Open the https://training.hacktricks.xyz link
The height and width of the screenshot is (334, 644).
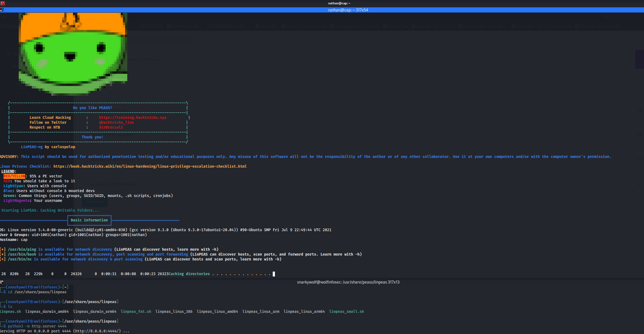(x=133, y=117)
